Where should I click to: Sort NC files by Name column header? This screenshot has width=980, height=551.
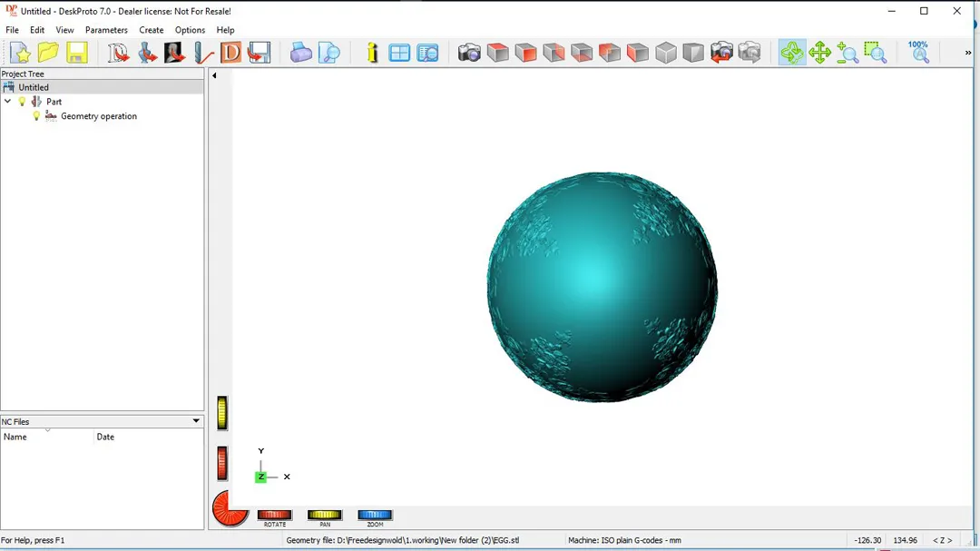tap(47, 437)
